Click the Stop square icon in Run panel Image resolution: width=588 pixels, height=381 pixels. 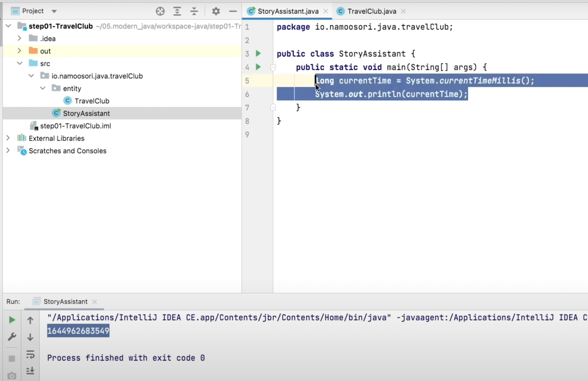click(12, 359)
